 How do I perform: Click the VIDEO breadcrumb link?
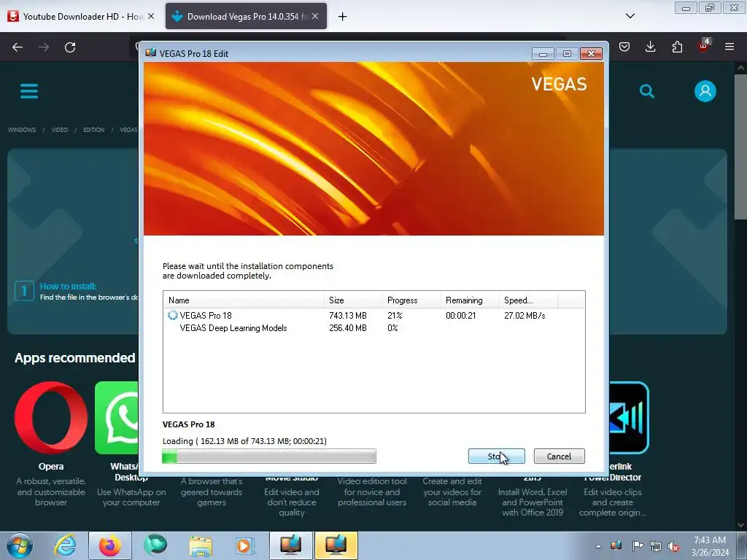tap(60, 130)
